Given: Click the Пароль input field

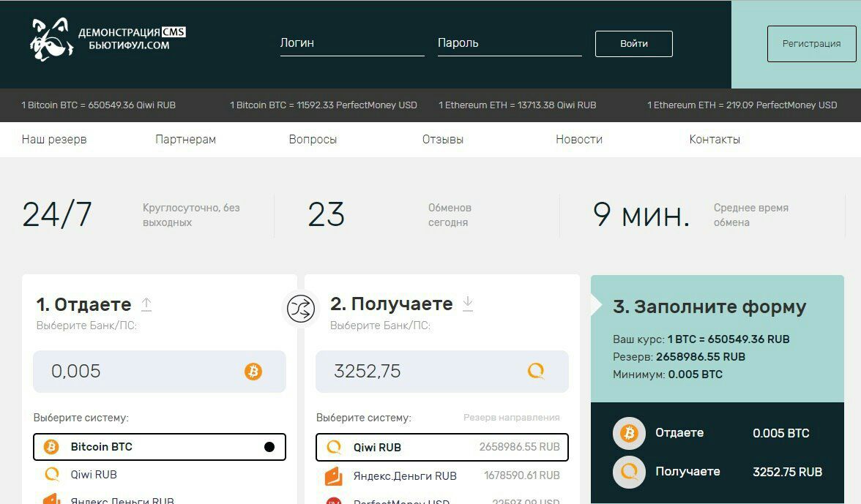Looking at the screenshot, I should pos(510,42).
